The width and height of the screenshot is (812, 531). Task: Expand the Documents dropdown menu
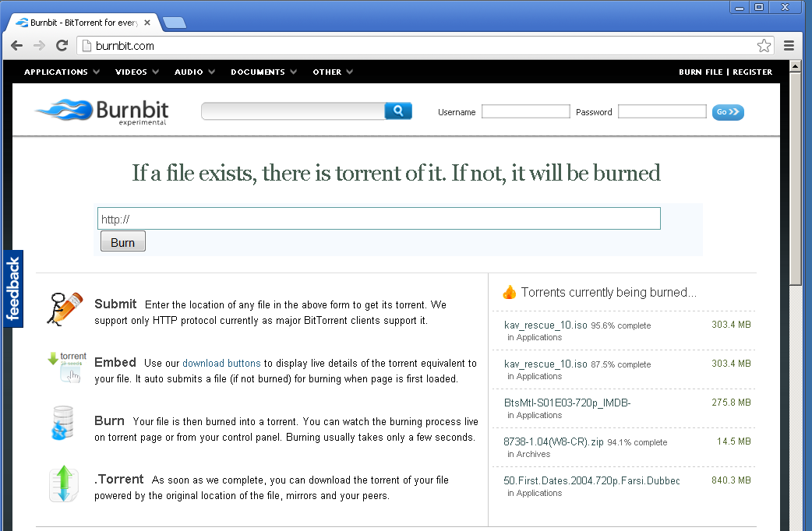click(263, 72)
